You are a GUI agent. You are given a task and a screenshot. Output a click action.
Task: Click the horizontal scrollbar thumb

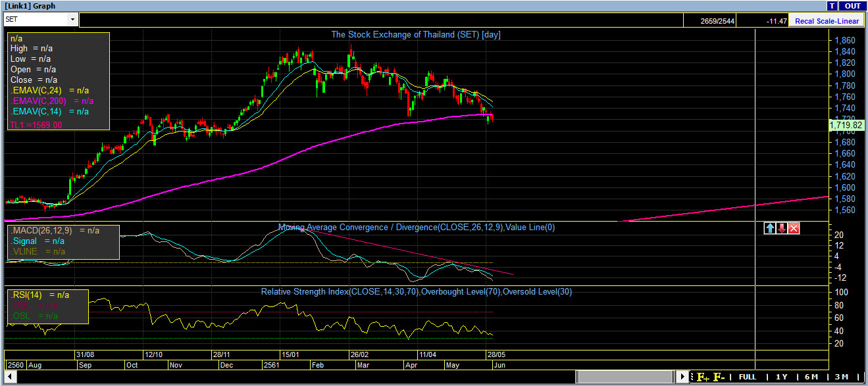(x=624, y=377)
